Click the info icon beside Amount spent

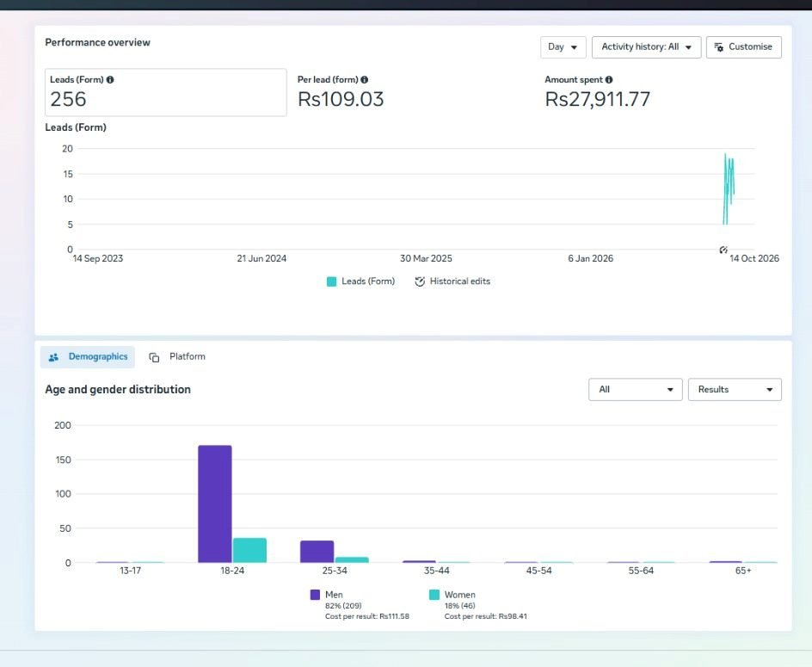609,80
